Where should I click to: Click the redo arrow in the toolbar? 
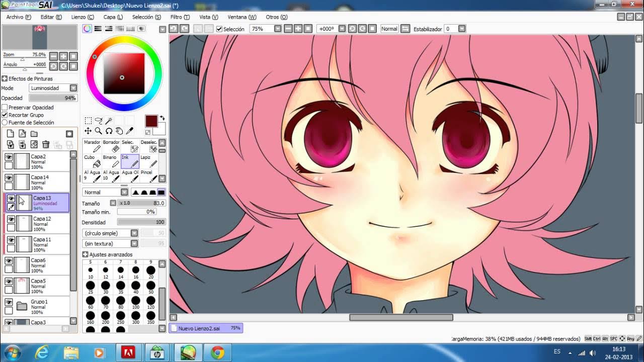(x=184, y=29)
